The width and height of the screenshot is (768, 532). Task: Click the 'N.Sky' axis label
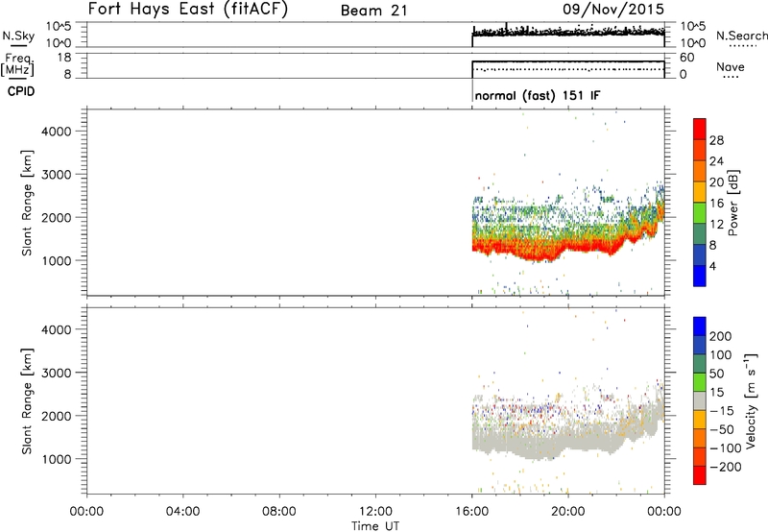(x=18, y=36)
